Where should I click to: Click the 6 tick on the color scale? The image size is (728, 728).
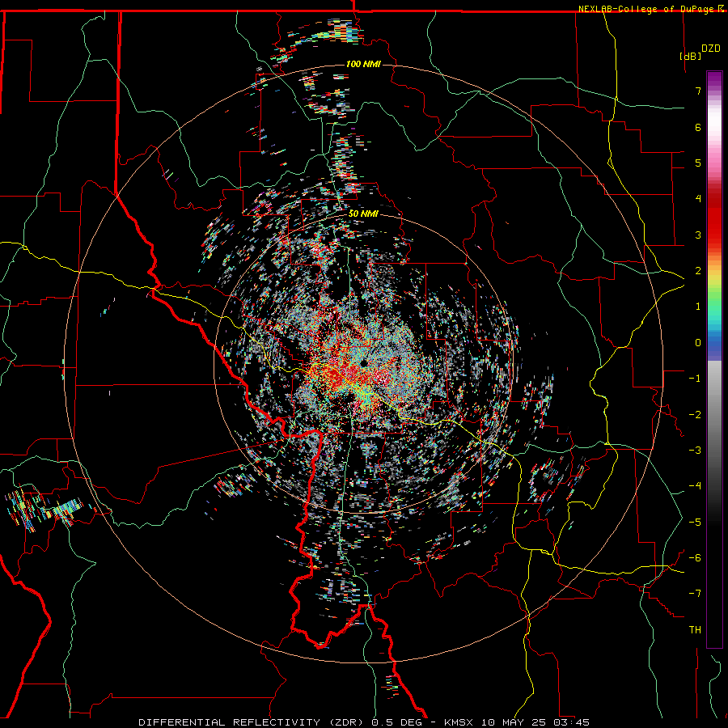coord(698,127)
